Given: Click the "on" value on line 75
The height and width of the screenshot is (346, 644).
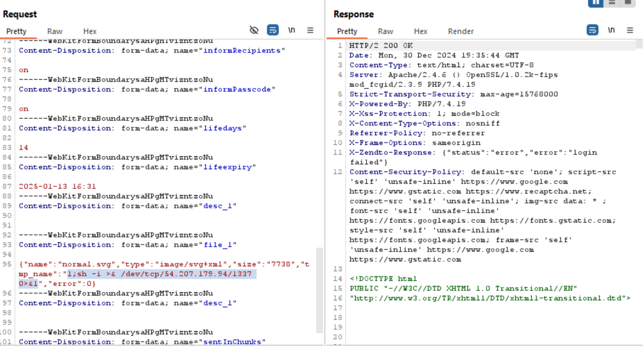Looking at the screenshot, I should coord(24,70).
